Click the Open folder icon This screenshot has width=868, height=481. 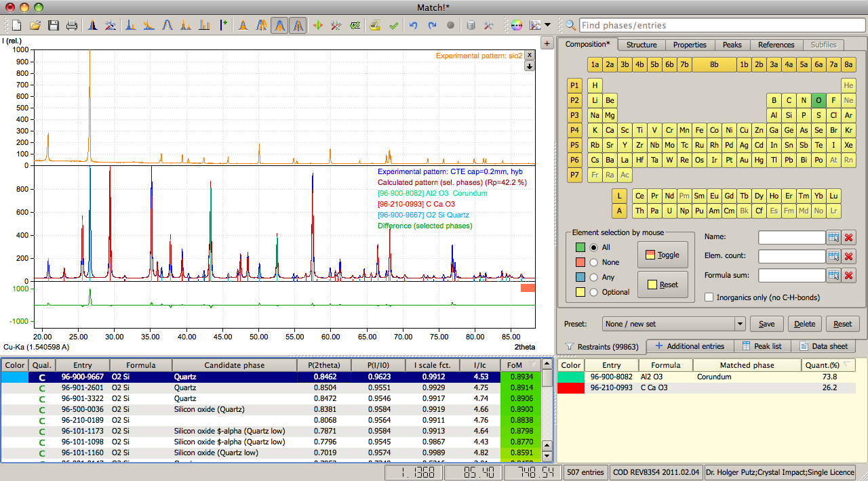[35, 26]
